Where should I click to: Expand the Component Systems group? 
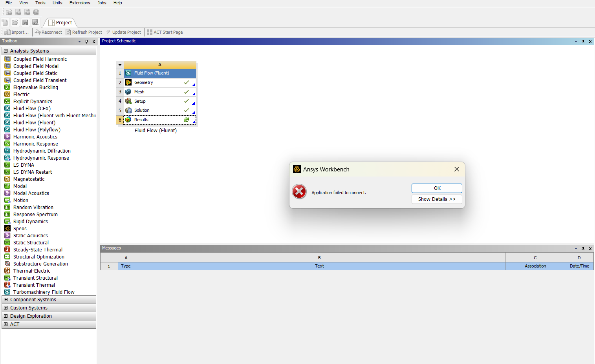tap(5, 300)
